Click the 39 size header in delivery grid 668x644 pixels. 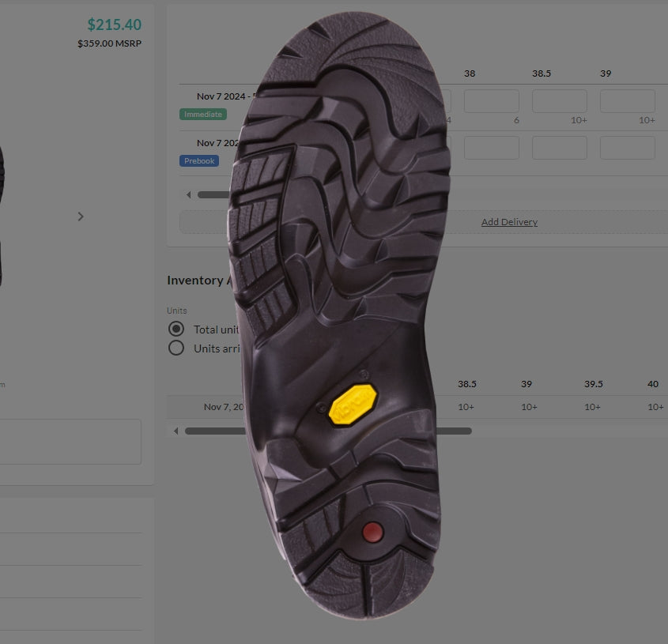pos(606,73)
